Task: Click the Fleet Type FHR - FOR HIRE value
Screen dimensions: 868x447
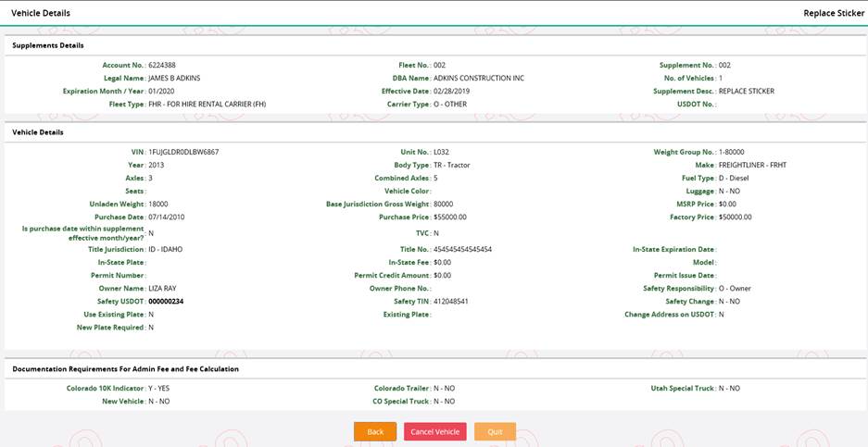Action: point(207,105)
